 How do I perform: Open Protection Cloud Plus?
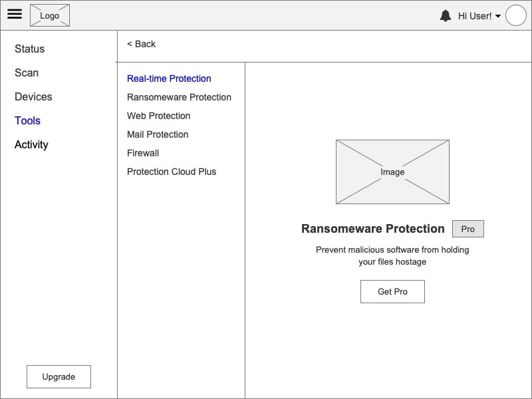pyautogui.click(x=172, y=172)
